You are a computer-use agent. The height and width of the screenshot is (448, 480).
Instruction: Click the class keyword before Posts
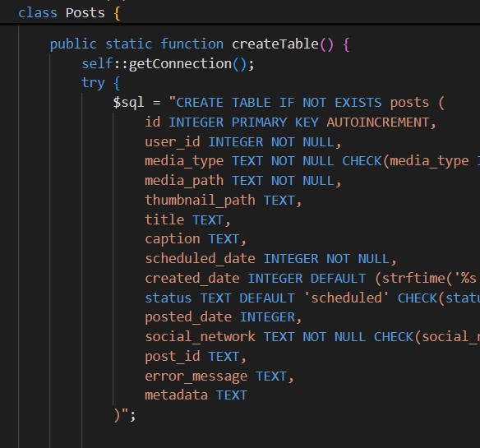pos(38,13)
